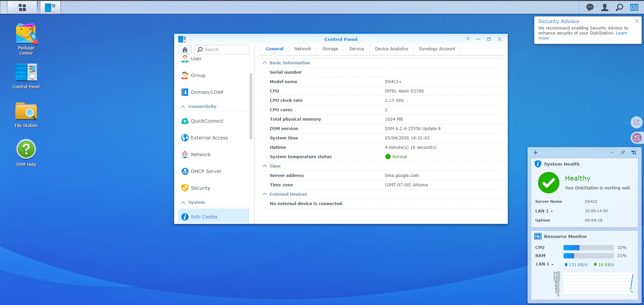The height and width of the screenshot is (305, 644).
Task: Click the DS412 server name value
Action: (591, 201)
